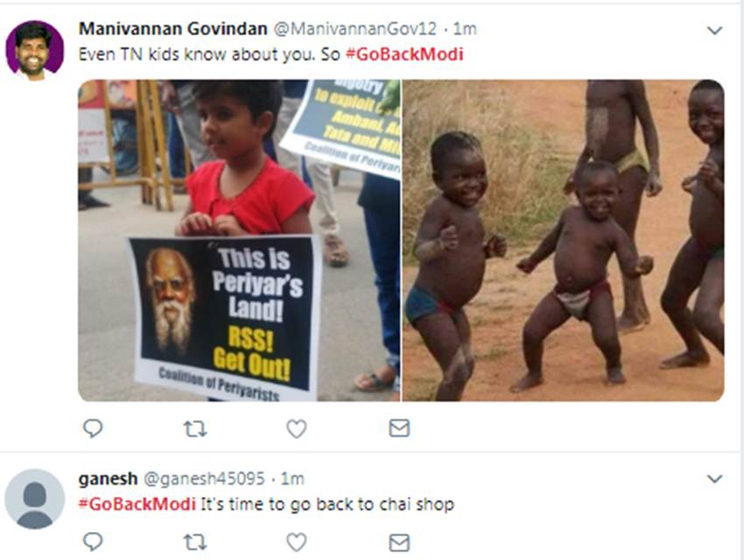Image resolution: width=744 pixels, height=560 pixels.
Task: View the Periyar's Land protest photo
Action: coord(239,241)
